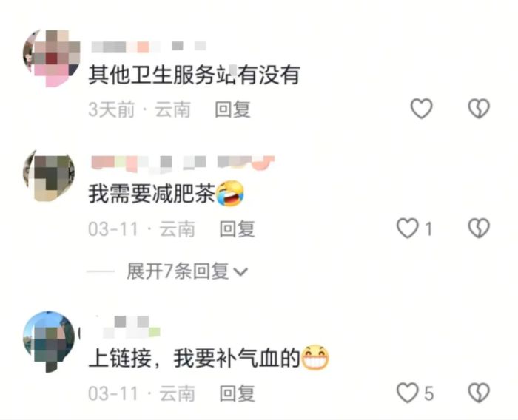Open the second commenter's blurred username

coord(183,163)
